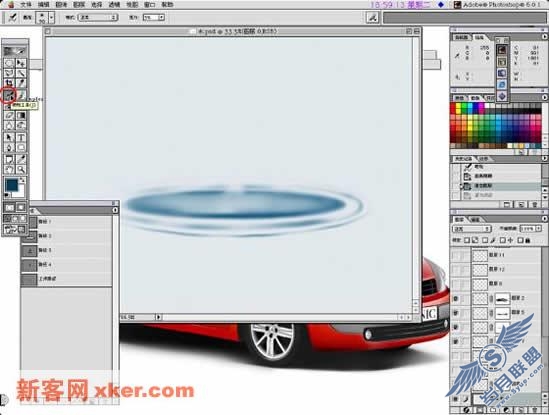Open the 文件 (File) menu
This screenshot has height=415, width=549.
[x=26, y=5]
